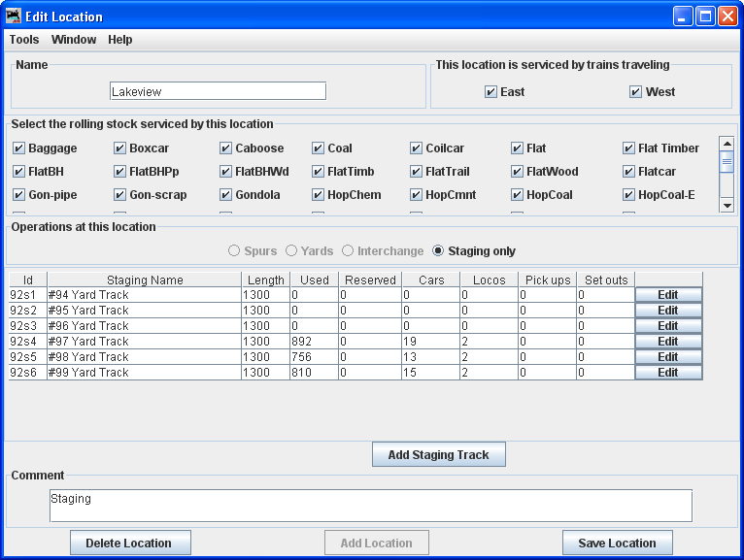Uncheck the East train direction checkbox
Screen dimensions: 744x560
491,92
